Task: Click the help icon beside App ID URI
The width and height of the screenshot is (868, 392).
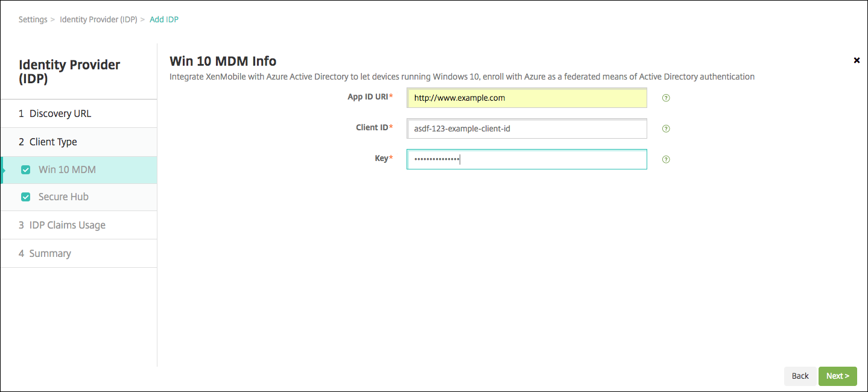Action: tap(666, 98)
